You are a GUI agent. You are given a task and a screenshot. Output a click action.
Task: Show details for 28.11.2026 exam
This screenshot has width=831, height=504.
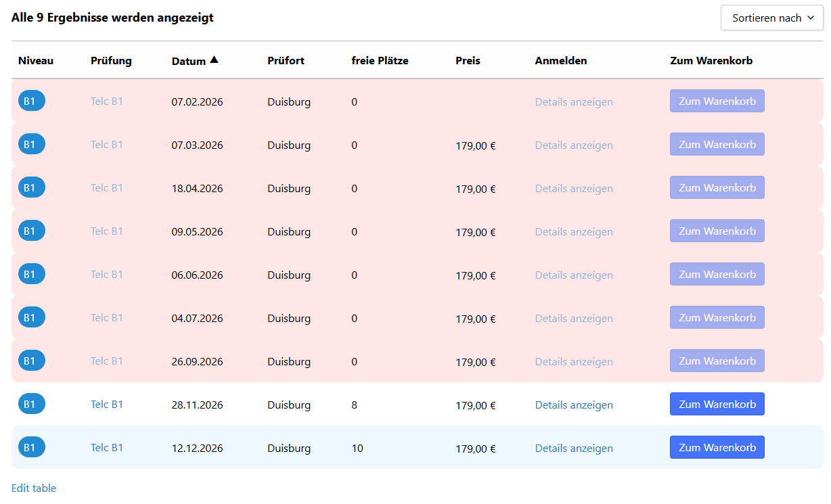[574, 405]
